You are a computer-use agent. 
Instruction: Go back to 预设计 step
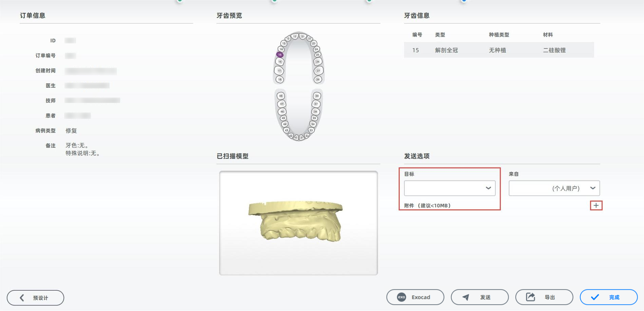click(35, 298)
